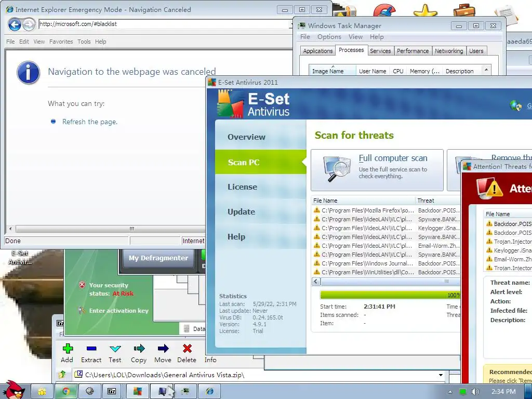Open the View menu in Task Manager
This screenshot has height=399, width=532.
pyautogui.click(x=355, y=37)
